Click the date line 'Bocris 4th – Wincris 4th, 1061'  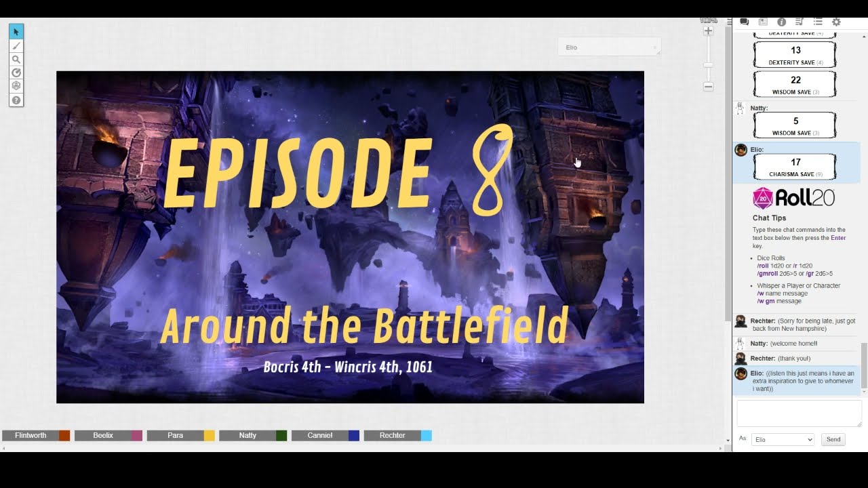click(348, 367)
